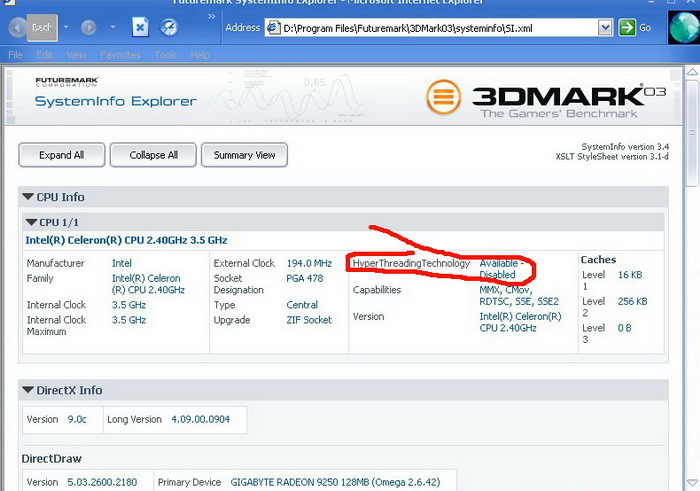Open the Favorites menu
Viewport: 700px width, 491px height.
pos(120,55)
